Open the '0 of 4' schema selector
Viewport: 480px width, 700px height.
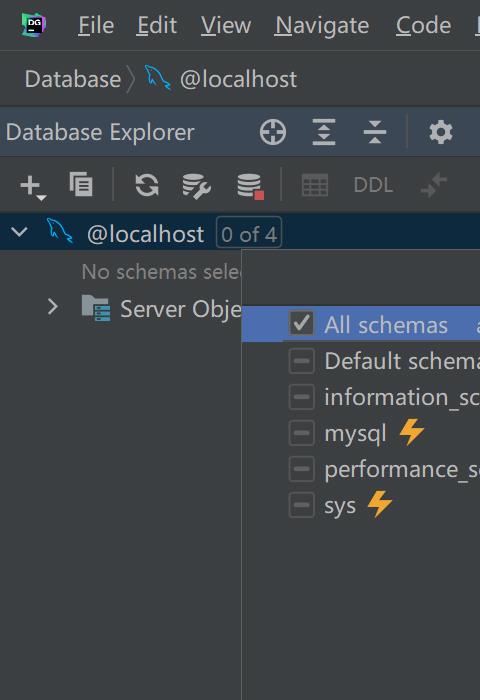pyautogui.click(x=249, y=233)
